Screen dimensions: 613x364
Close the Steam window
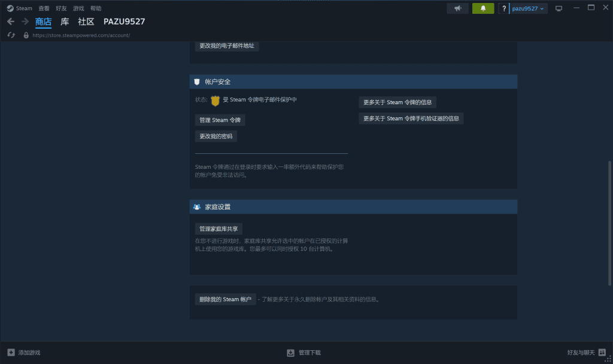click(606, 8)
